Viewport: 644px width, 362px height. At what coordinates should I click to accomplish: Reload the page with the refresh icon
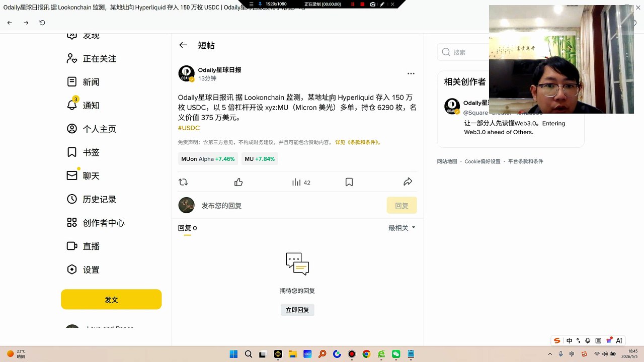point(42,23)
